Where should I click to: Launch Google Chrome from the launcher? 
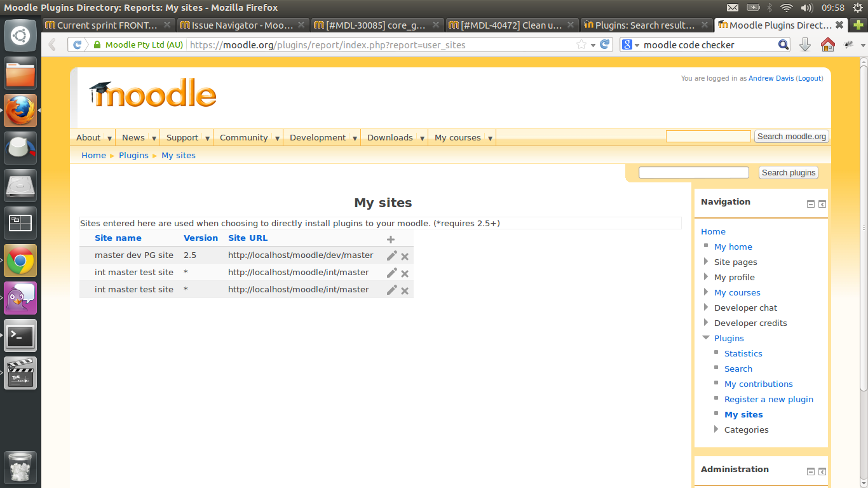(x=20, y=261)
